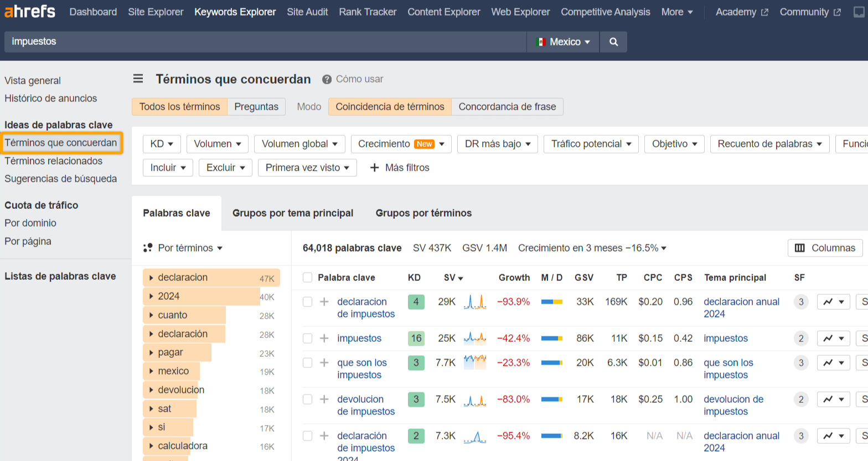Check the 'impuestos' row checkbox
This screenshot has width=868, height=461.
tap(308, 339)
